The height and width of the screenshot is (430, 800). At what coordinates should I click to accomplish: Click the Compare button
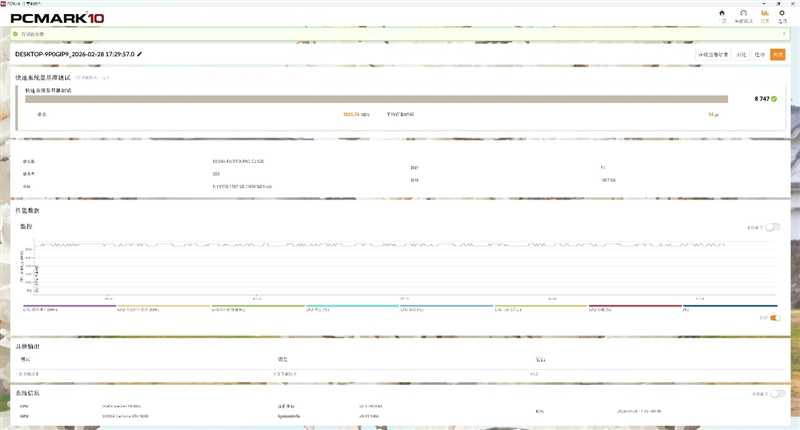(x=741, y=55)
